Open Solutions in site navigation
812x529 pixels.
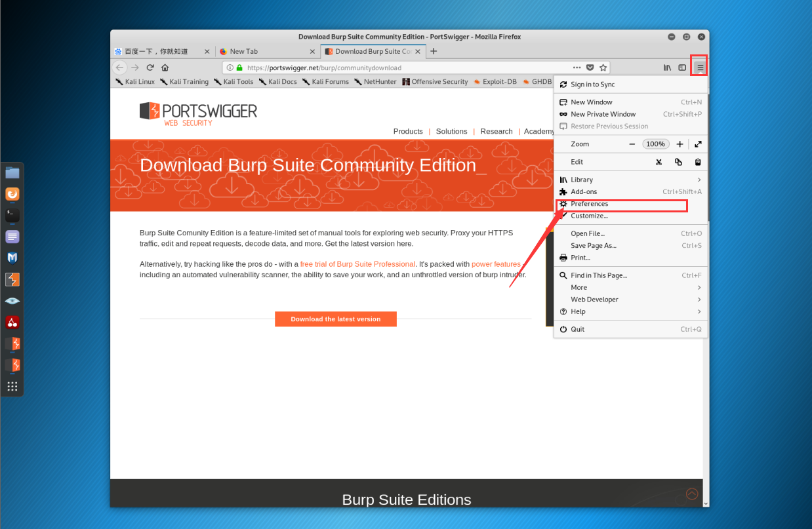click(451, 131)
